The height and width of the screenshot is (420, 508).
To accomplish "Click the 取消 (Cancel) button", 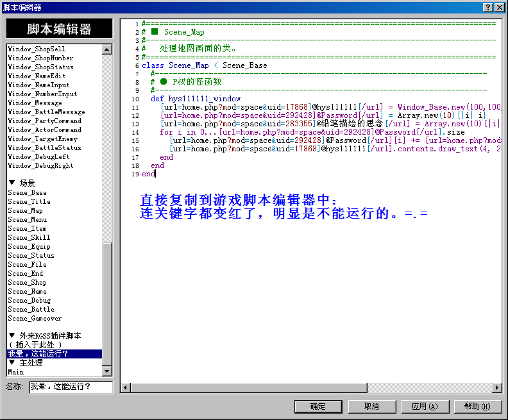I will 371,407.
